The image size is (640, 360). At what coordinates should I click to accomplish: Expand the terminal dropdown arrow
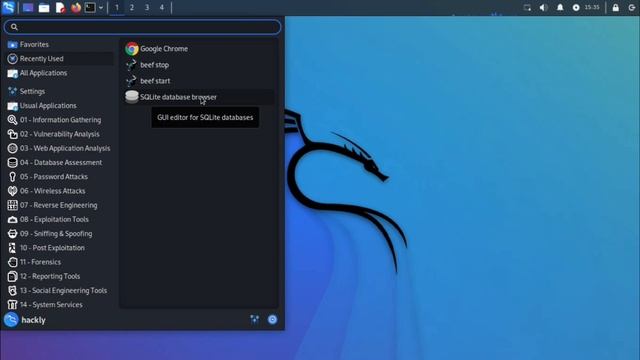pos(101,8)
